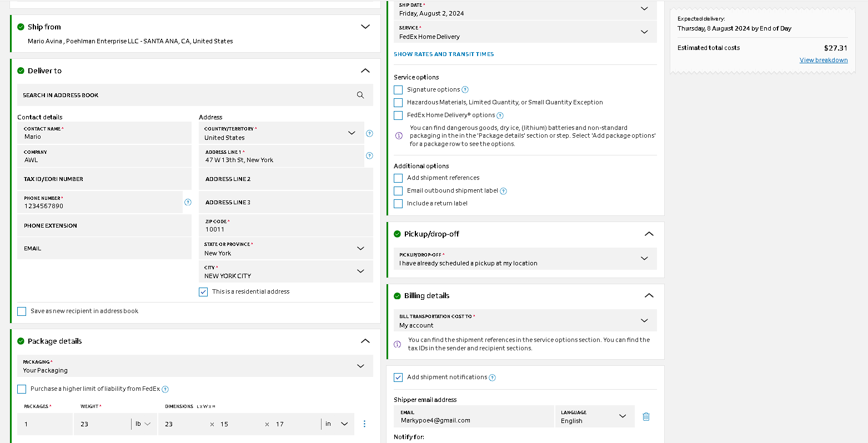Click info icon beside dangerous goods note
This screenshot has width=868, height=443.
coord(399,135)
